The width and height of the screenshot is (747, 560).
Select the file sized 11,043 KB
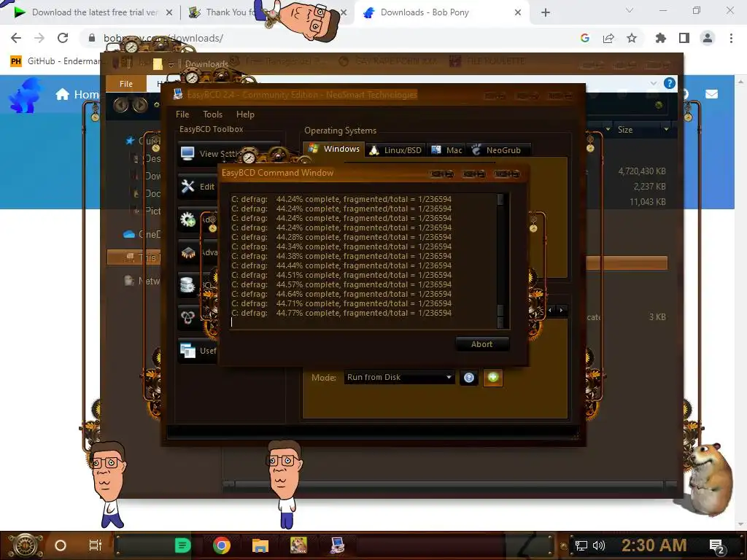pyautogui.click(x=648, y=202)
